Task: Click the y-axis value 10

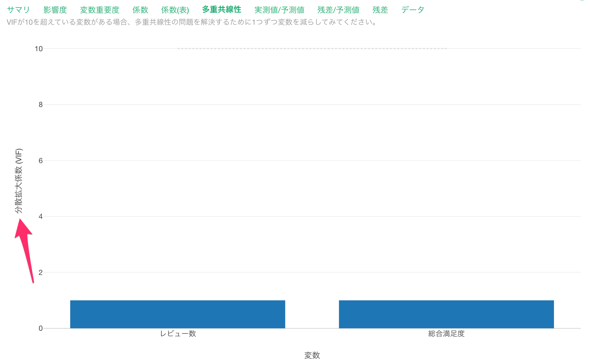Action: pyautogui.click(x=39, y=49)
